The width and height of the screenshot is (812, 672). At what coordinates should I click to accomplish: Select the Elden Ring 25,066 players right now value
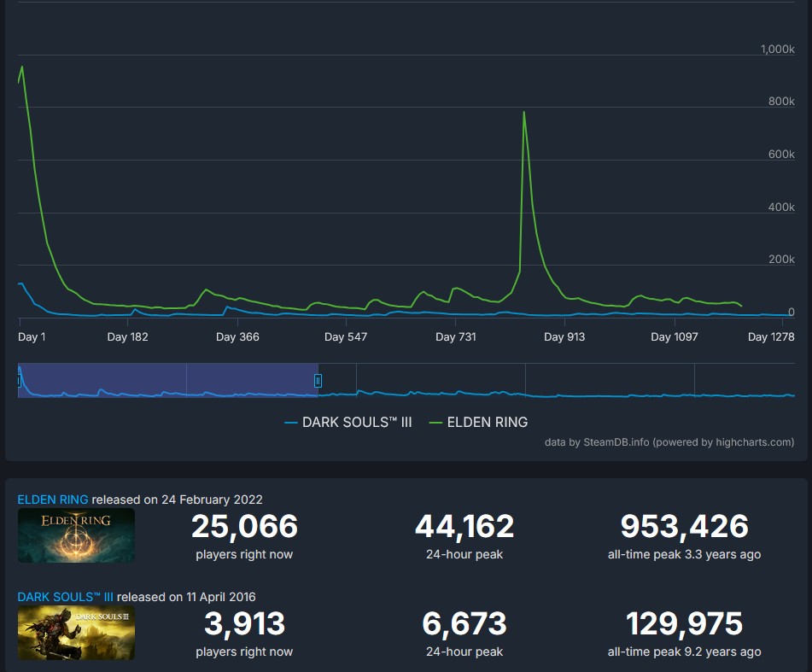tap(244, 526)
